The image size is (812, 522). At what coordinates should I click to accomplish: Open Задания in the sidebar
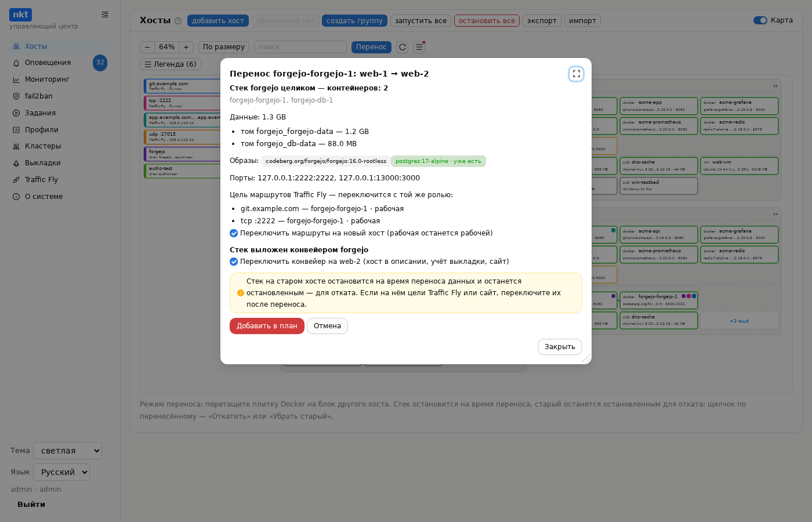pos(59,113)
